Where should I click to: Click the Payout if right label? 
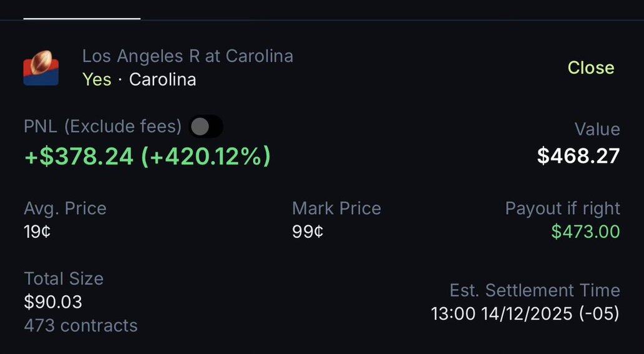coord(562,208)
